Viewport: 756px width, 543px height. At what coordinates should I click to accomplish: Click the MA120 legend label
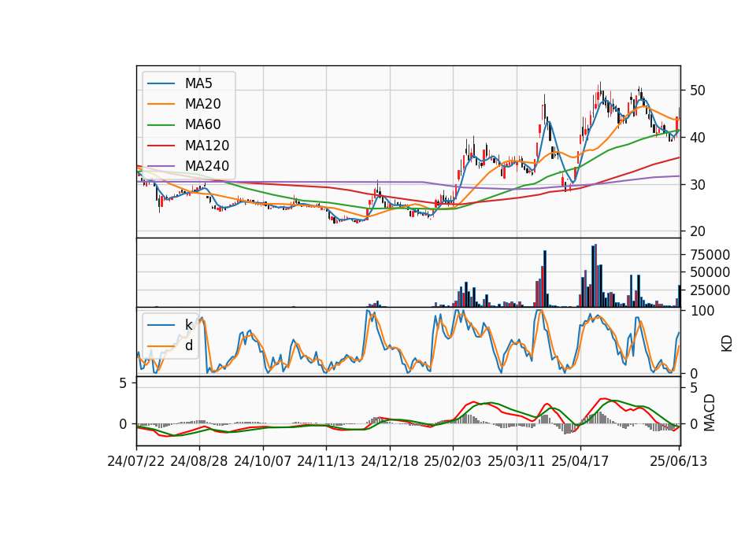(207, 146)
